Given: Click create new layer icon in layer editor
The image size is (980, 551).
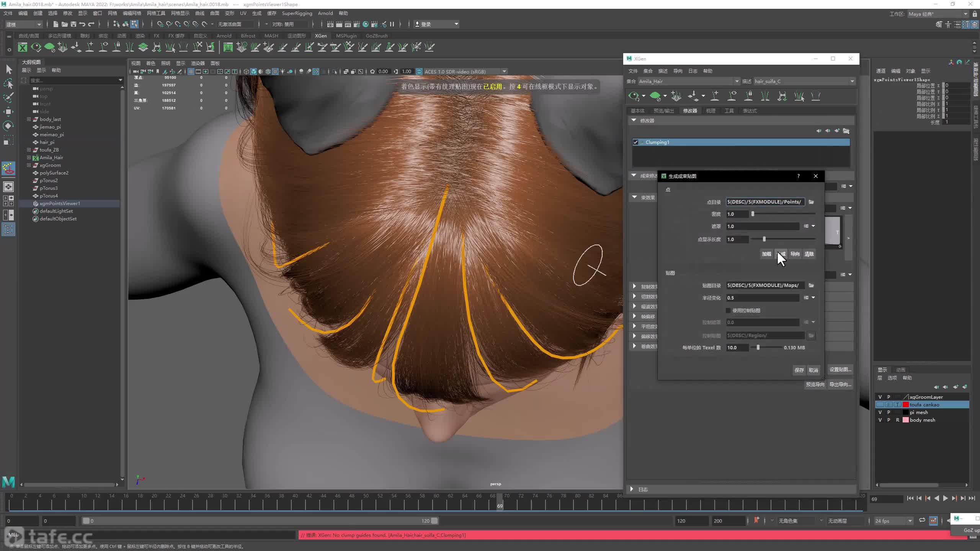Looking at the screenshot, I should click(x=956, y=387).
